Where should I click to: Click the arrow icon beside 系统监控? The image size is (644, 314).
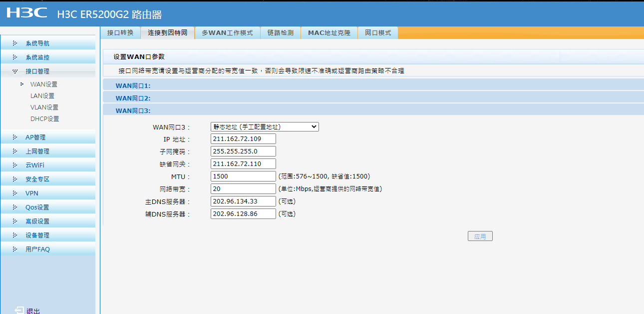(x=15, y=57)
